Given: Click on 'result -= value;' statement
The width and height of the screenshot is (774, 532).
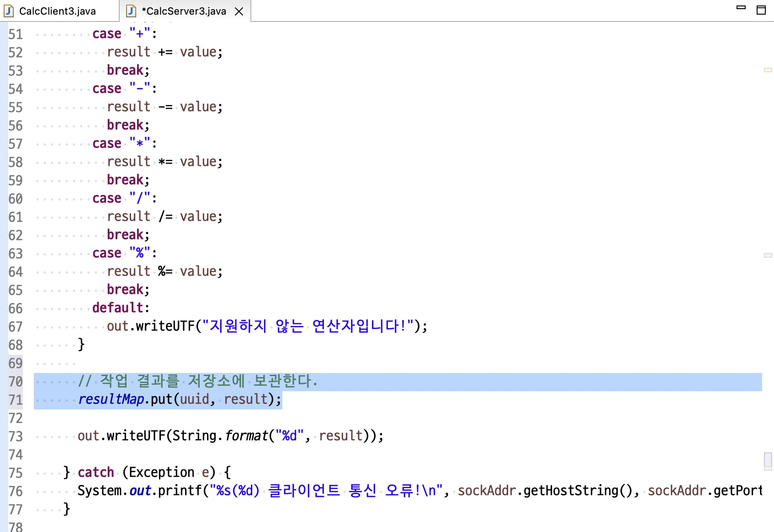Looking at the screenshot, I should 164,107.
